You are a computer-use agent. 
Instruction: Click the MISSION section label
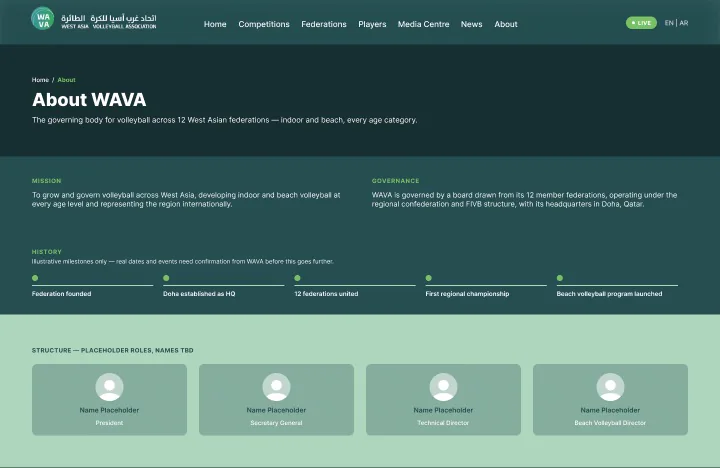point(46,181)
